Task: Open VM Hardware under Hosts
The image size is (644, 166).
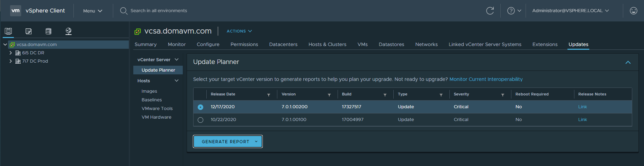Action: [x=156, y=117]
